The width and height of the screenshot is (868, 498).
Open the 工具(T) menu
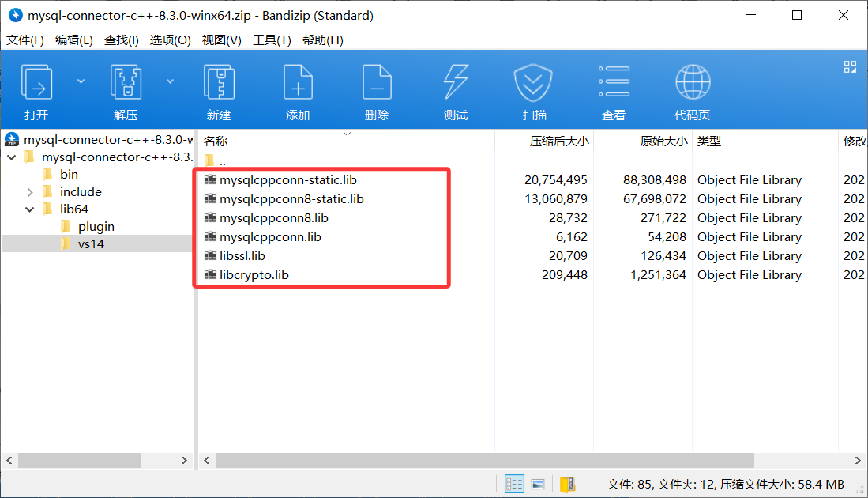272,40
